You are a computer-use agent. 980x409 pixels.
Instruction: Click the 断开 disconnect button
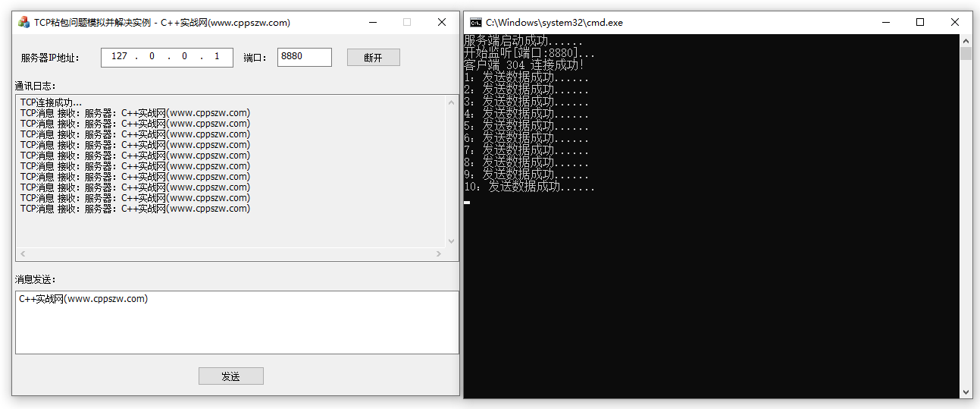[x=373, y=58]
